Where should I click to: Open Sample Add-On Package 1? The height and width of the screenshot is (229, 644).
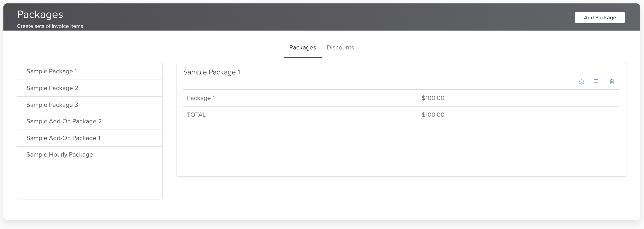tap(63, 138)
